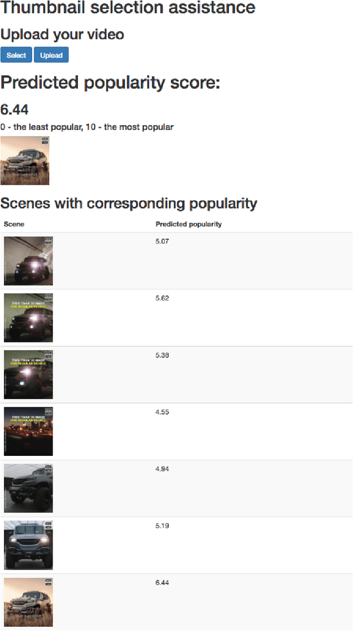Click the Scene column header
Screen dimensions: 354x644
tap(14, 224)
